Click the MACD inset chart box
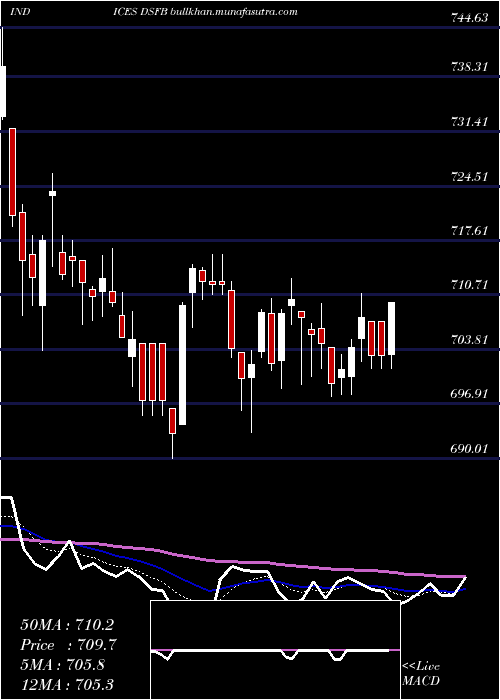 275,650
